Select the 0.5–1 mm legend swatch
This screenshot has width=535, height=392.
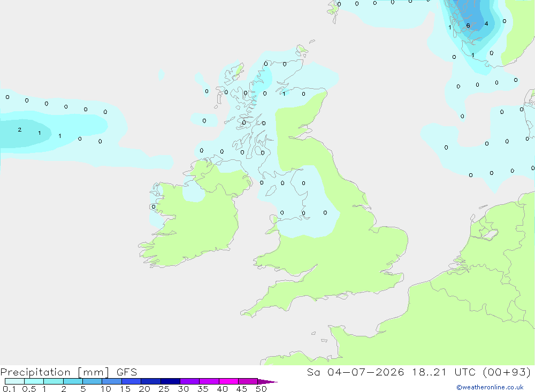coord(34,381)
